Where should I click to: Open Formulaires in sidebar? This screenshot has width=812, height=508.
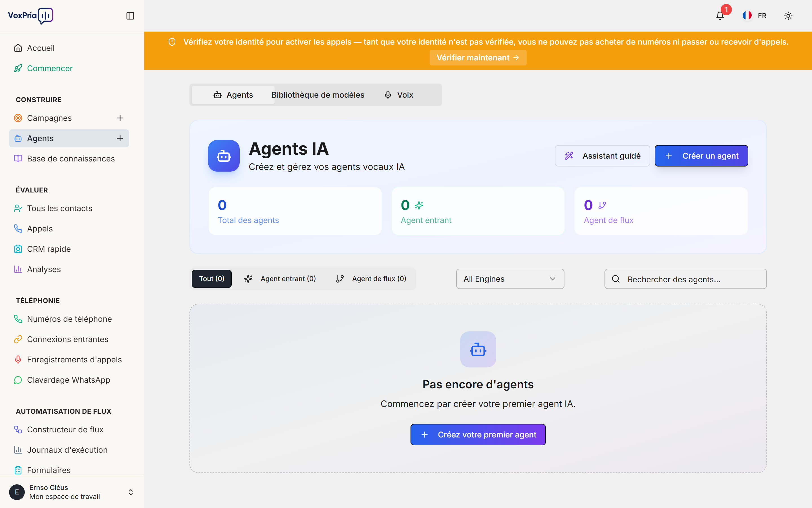click(69, 470)
